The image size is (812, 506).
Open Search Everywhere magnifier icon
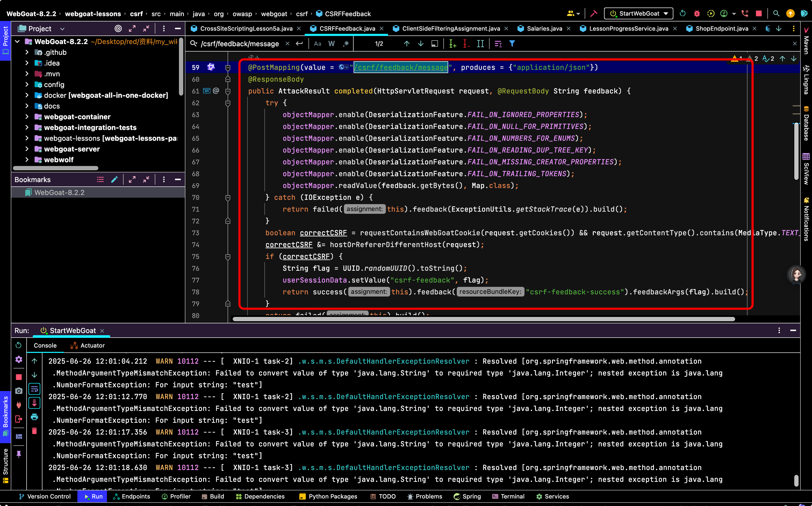tap(776, 13)
